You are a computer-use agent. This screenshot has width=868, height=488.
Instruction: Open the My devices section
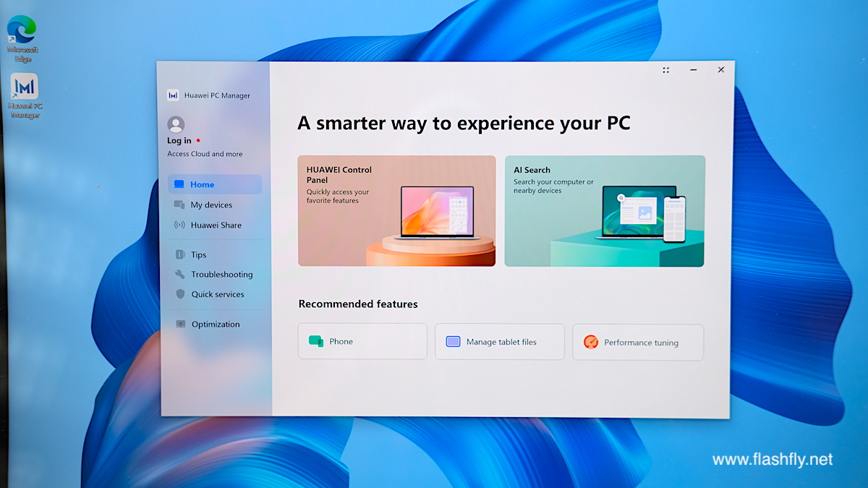pyautogui.click(x=211, y=205)
